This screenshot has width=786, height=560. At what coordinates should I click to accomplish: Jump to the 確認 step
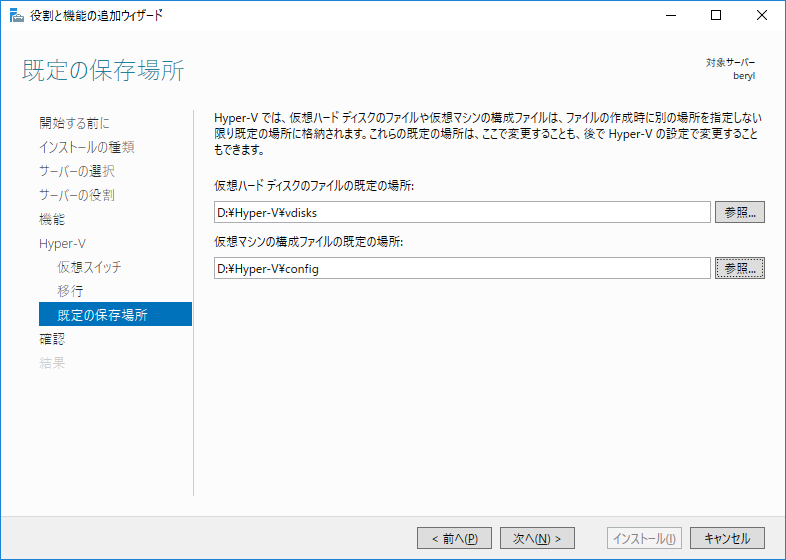point(52,339)
